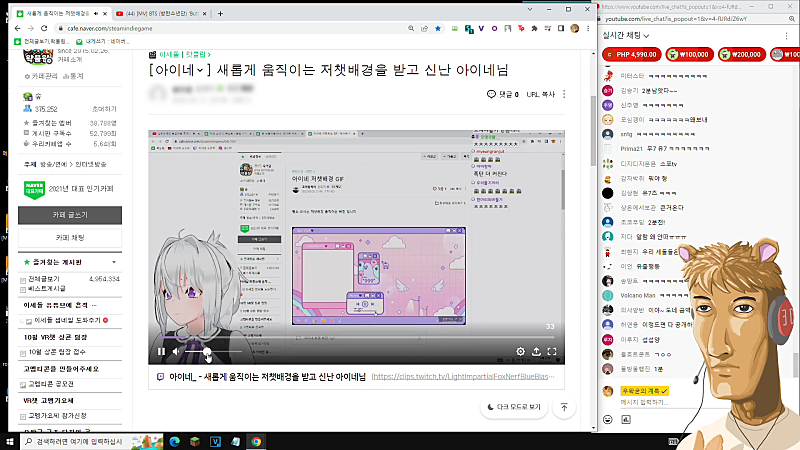800x450 pixels.
Task: Toggle 다크 모드로 보기 dark mode
Action: [514, 407]
